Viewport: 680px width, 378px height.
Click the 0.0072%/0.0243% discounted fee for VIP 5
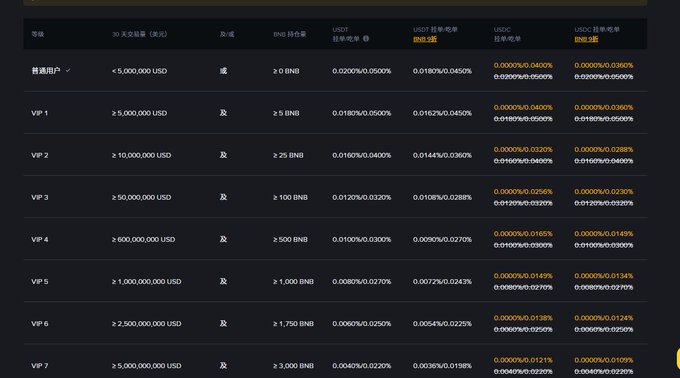coord(442,281)
